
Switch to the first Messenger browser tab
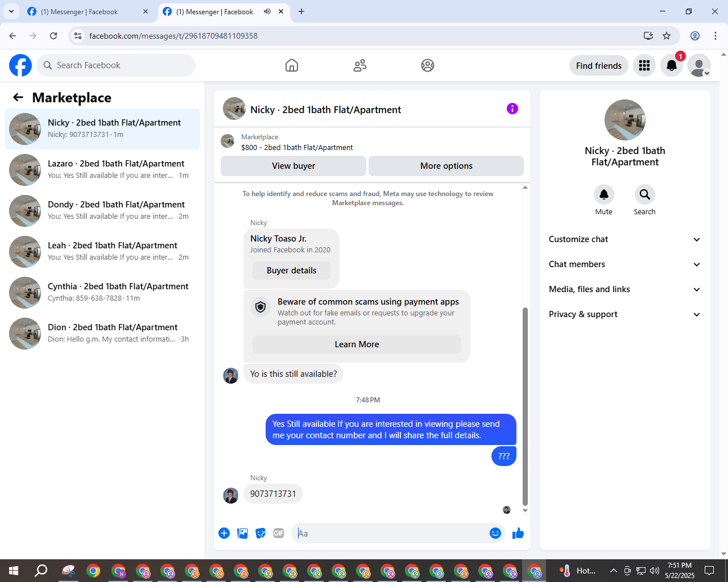pyautogui.click(x=88, y=11)
